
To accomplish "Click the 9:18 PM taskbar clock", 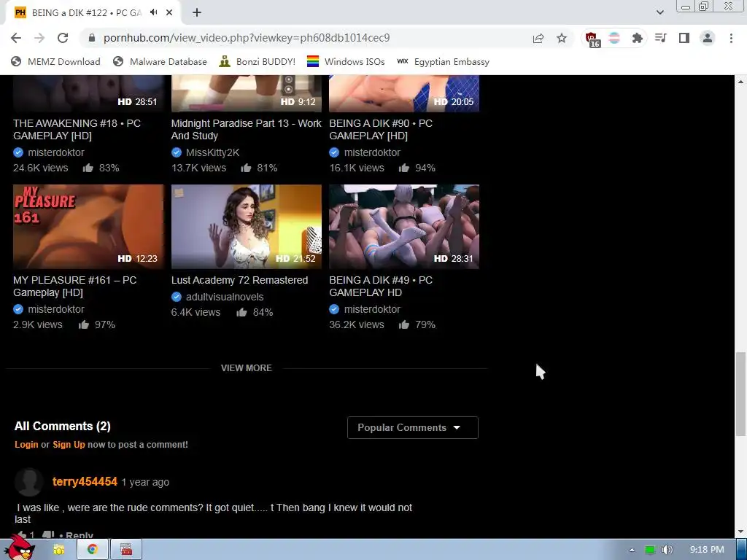I will (707, 550).
